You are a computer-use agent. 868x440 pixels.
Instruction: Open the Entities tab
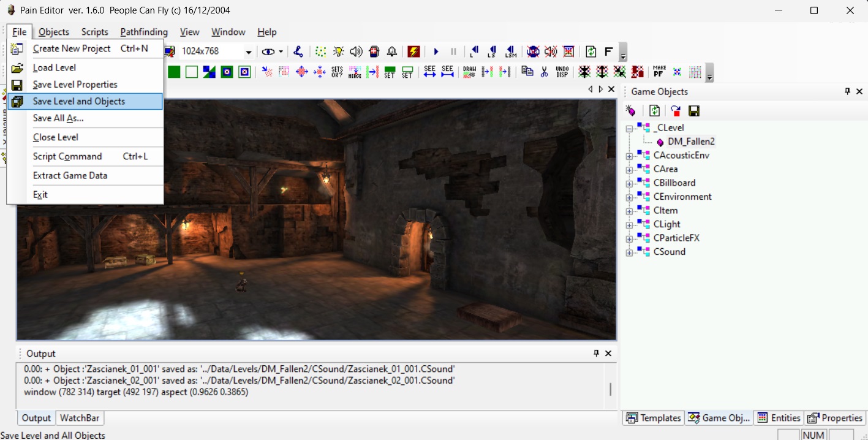click(x=779, y=418)
